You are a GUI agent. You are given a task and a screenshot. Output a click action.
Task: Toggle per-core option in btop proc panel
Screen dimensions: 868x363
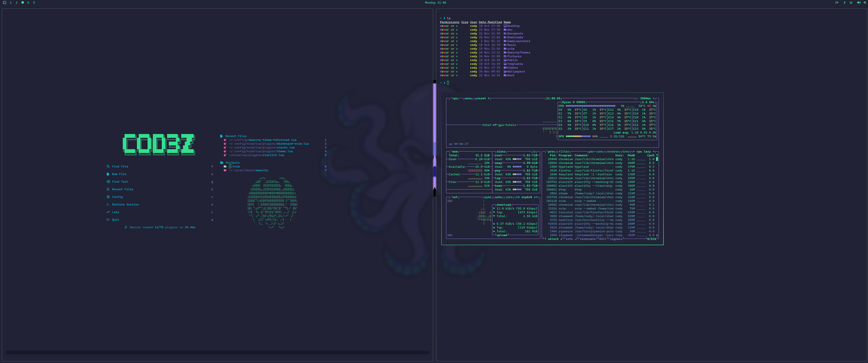596,152
